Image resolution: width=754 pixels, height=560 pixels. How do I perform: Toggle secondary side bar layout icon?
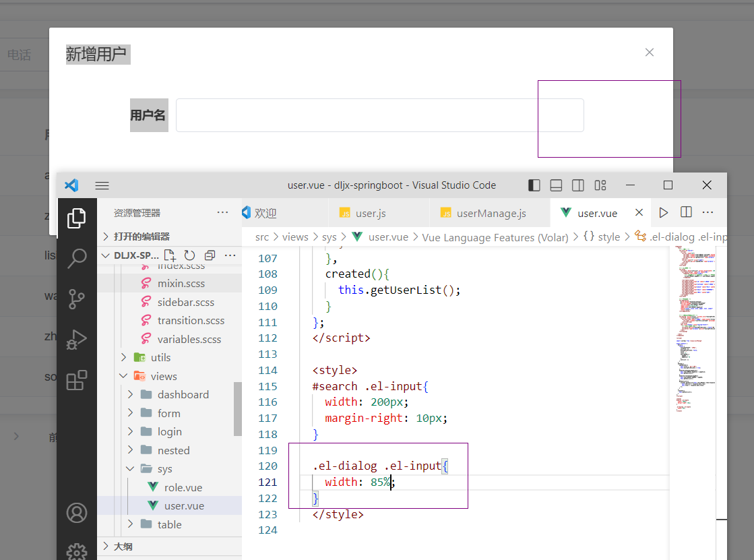pos(578,185)
